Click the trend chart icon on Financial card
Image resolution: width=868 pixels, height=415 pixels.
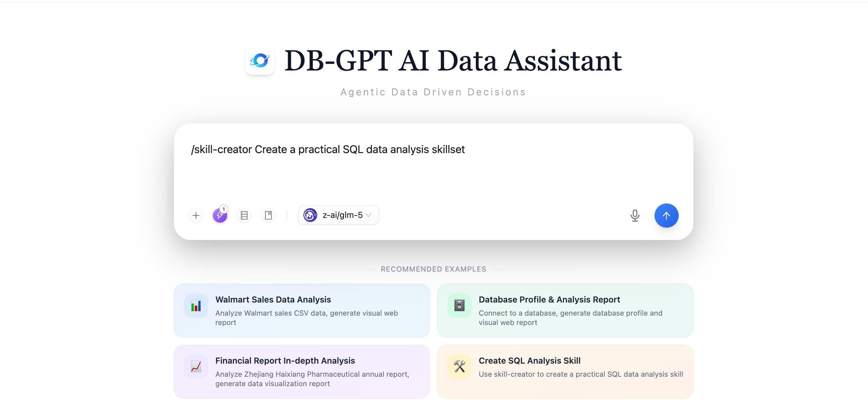[x=196, y=366]
